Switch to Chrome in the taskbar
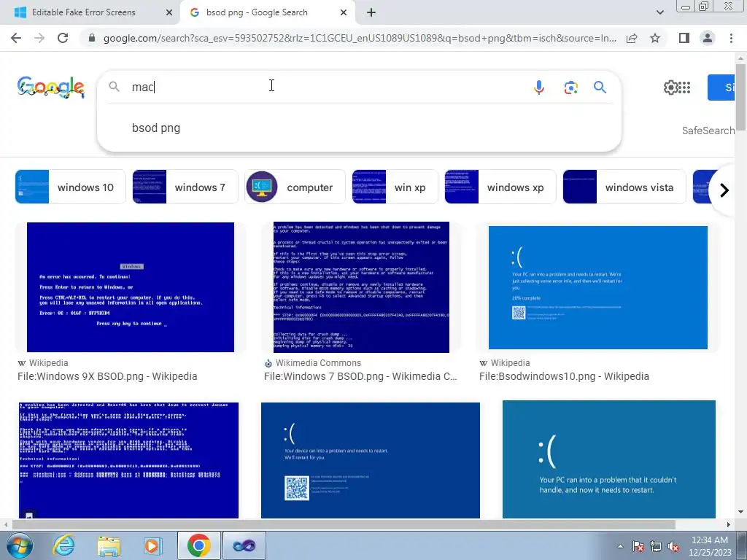The width and height of the screenshot is (747, 560). (x=198, y=545)
